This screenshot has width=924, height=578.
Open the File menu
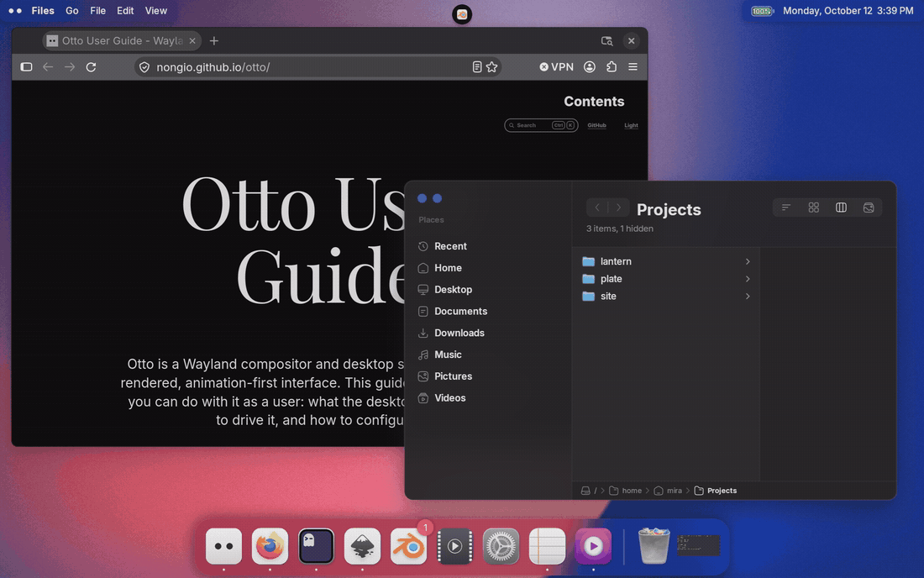pos(97,11)
